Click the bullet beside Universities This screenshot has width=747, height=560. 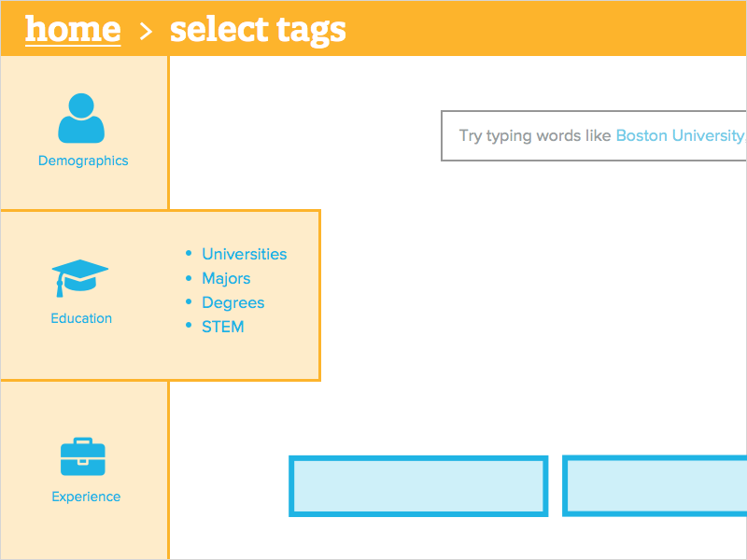(190, 254)
